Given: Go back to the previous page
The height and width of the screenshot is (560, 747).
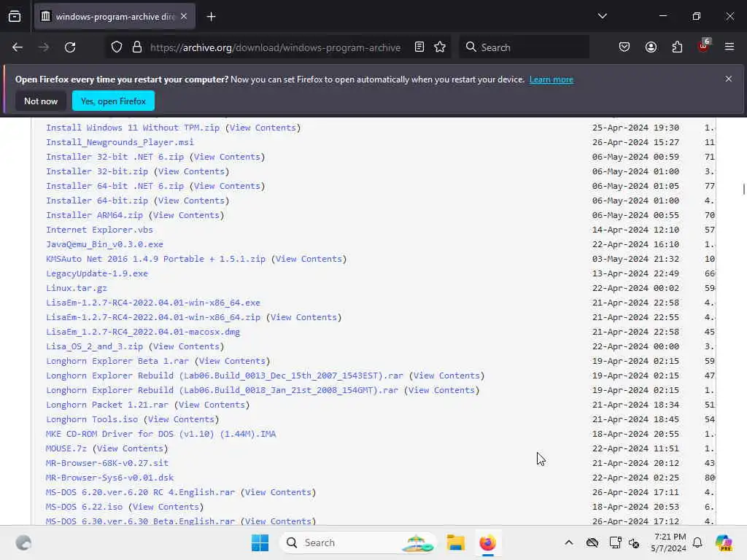Looking at the screenshot, I should click(18, 47).
